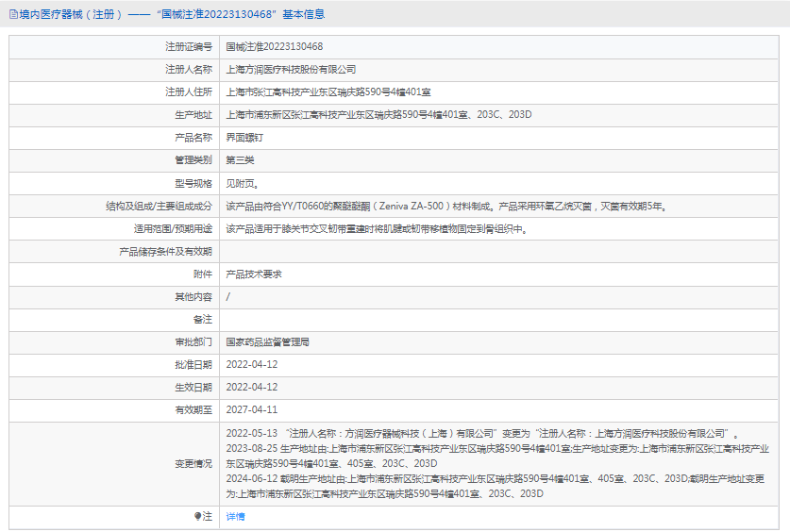The width and height of the screenshot is (790, 532).
Task: Click the 注册人名称 row label
Action: coord(189,70)
